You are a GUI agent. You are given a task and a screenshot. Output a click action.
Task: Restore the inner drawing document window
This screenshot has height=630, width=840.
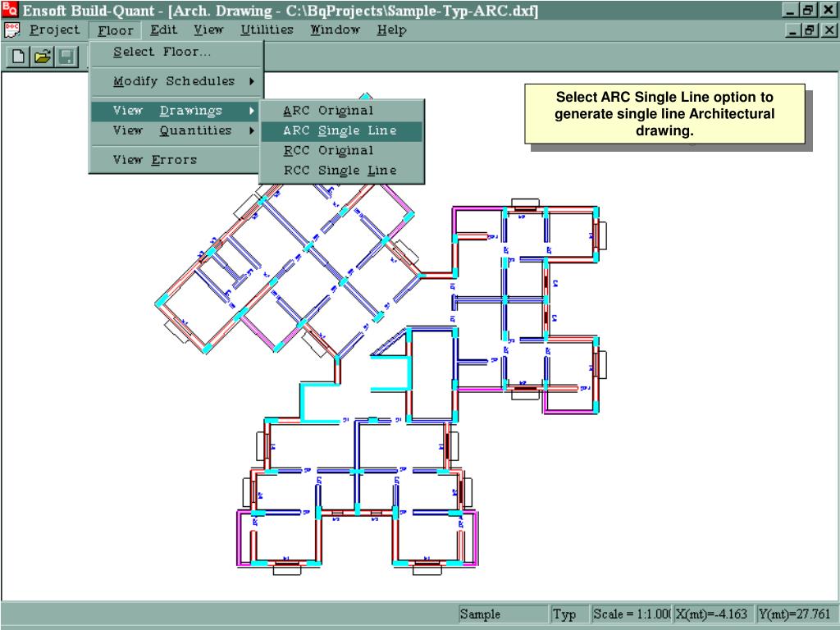[809, 30]
